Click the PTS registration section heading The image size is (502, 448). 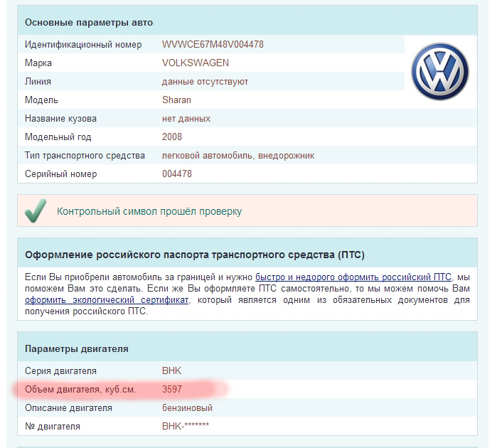pos(195,255)
